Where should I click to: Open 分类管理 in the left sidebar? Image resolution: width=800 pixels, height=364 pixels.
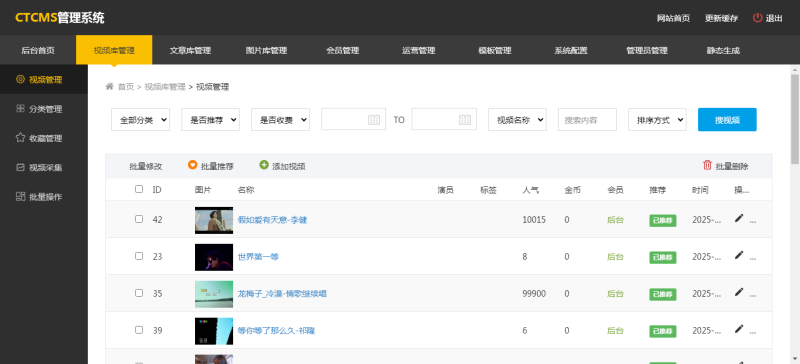(x=44, y=109)
